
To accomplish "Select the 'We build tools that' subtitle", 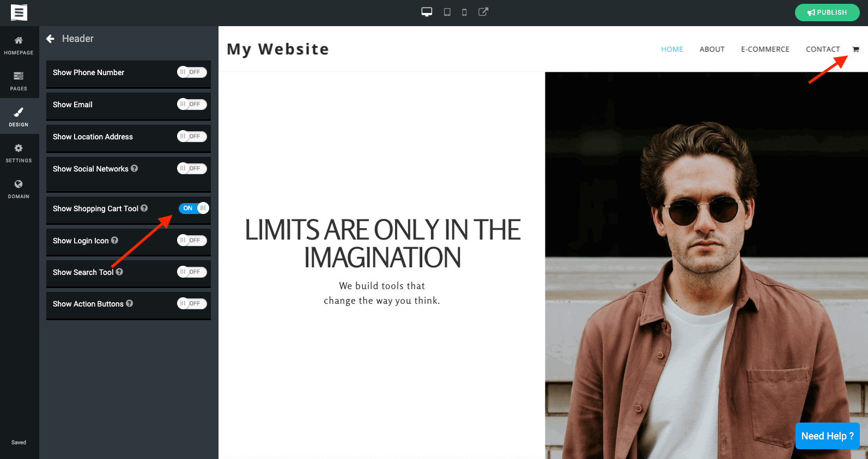I will tap(382, 286).
